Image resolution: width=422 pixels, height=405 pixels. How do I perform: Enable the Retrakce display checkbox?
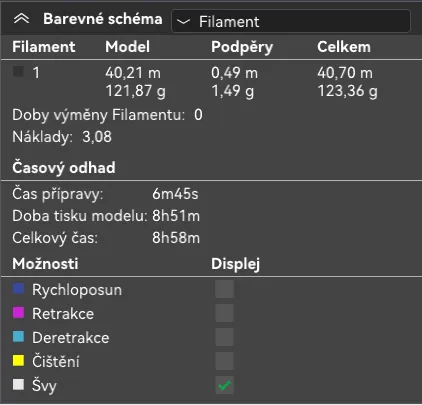(224, 313)
